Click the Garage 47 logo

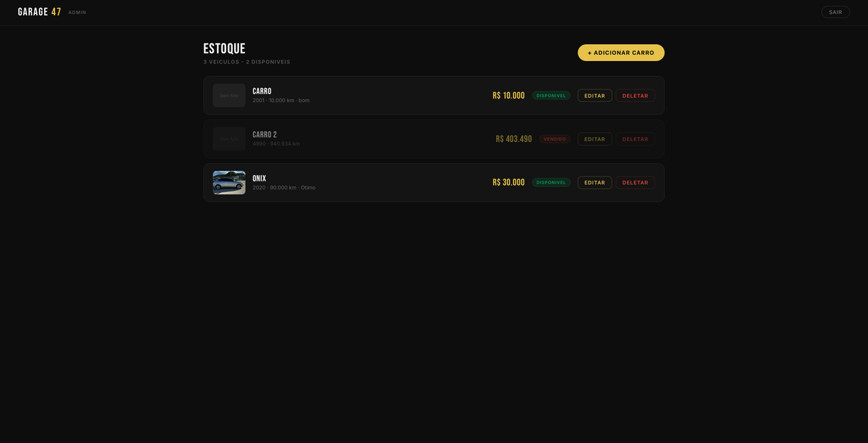39,12
